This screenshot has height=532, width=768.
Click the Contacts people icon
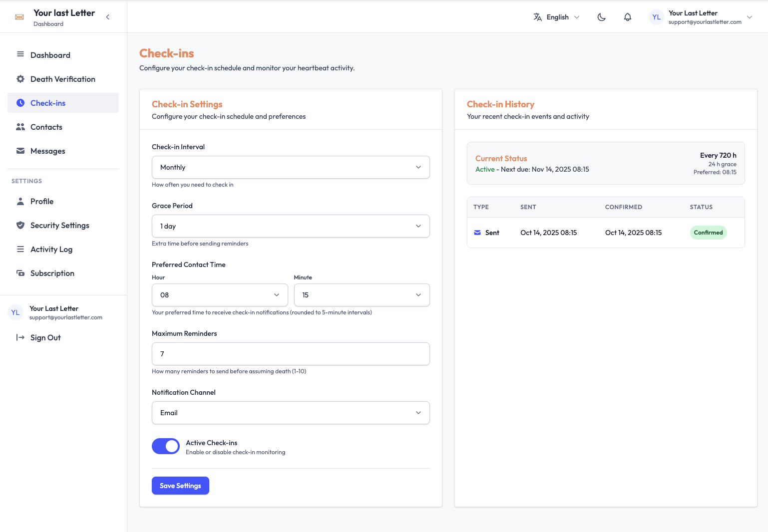pos(20,127)
